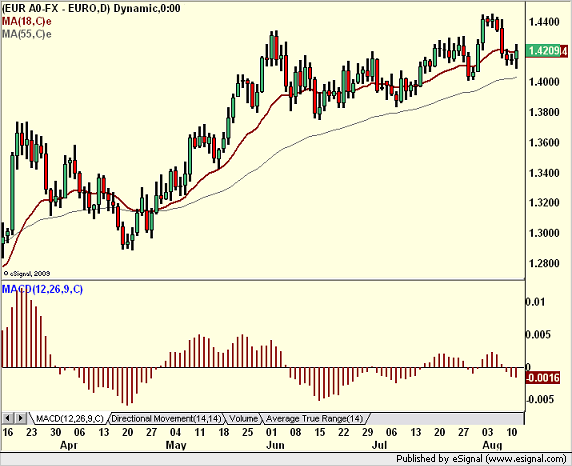Open the Volume indicator tab
Screen dimensions: 572x466
click(x=243, y=419)
